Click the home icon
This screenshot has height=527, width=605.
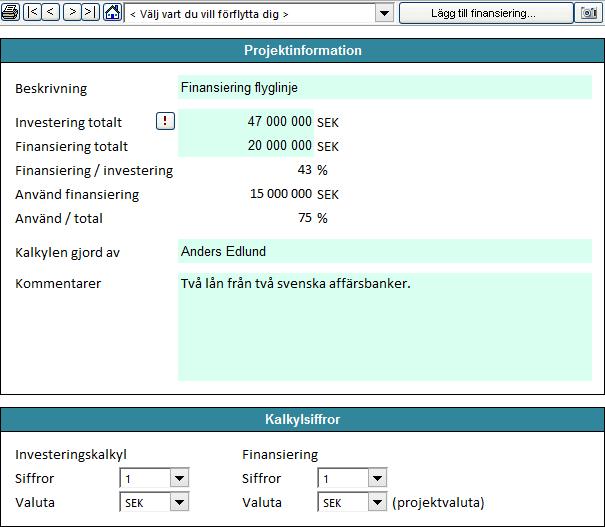point(113,12)
